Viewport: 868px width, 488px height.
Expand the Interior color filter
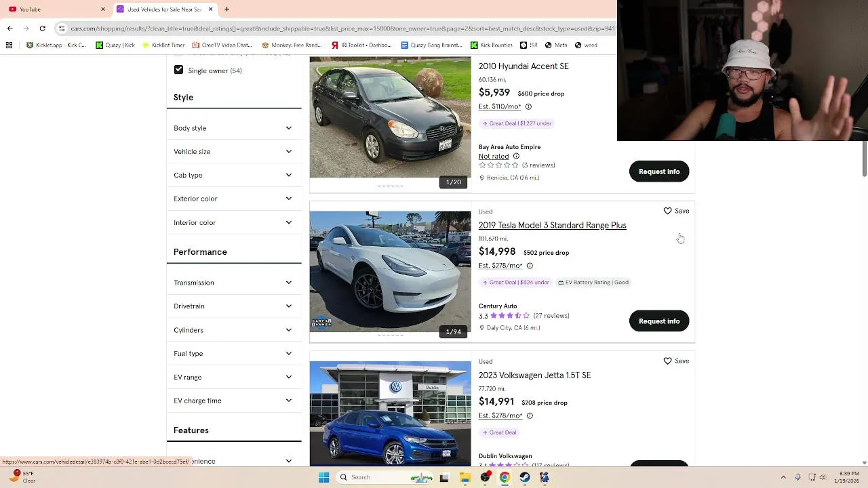click(x=234, y=222)
